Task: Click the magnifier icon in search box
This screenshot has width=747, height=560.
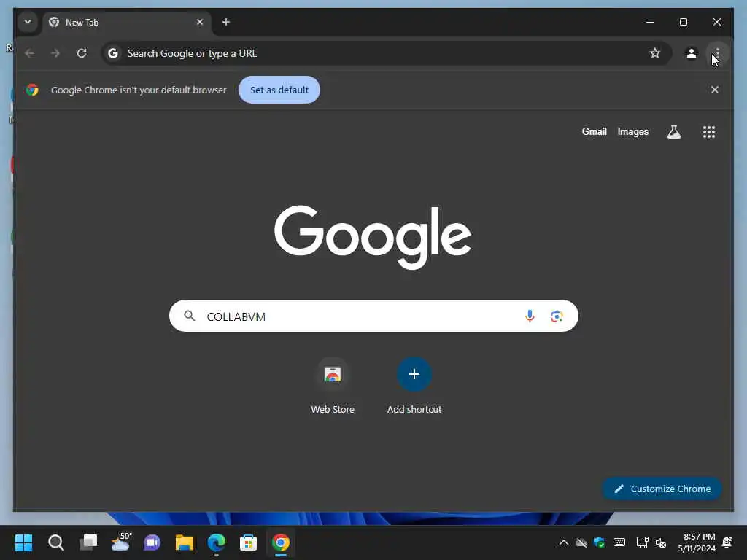Action: tap(190, 316)
